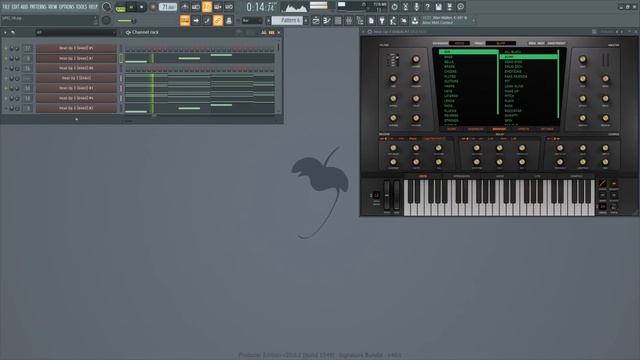This screenshot has height=360, width=640.
Task: Click the question mark help icon
Action: 427,7
